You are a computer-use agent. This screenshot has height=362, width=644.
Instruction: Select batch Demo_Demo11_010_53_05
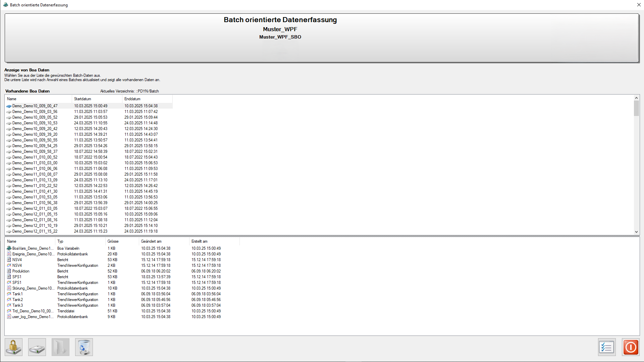pos(89,197)
